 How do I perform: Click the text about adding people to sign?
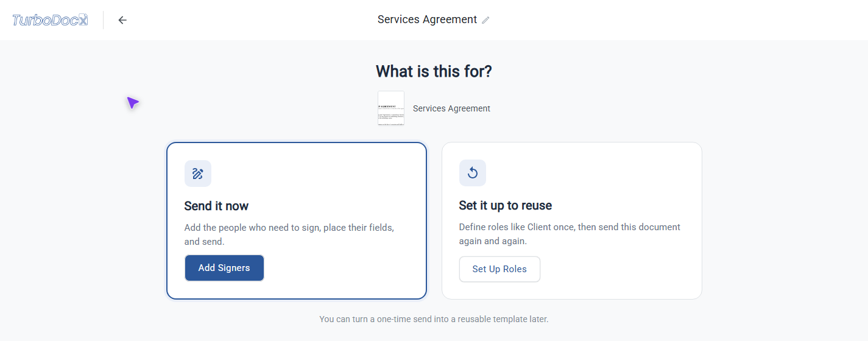pyautogui.click(x=289, y=234)
